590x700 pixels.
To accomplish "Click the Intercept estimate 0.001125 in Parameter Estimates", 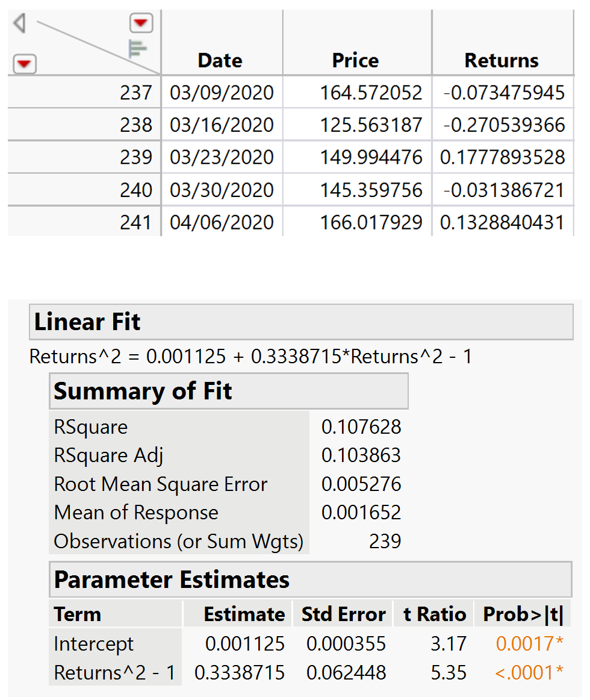I will point(244,644).
